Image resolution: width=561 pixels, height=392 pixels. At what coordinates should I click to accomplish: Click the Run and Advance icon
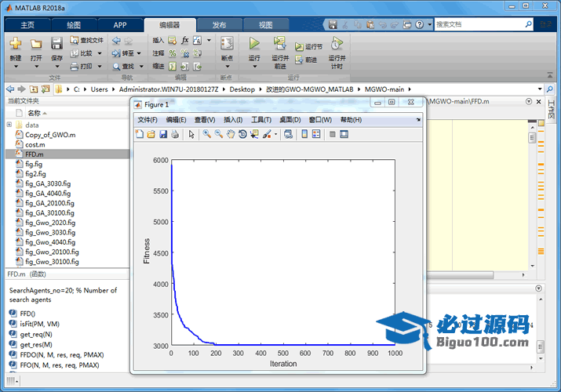pyautogui.click(x=279, y=43)
